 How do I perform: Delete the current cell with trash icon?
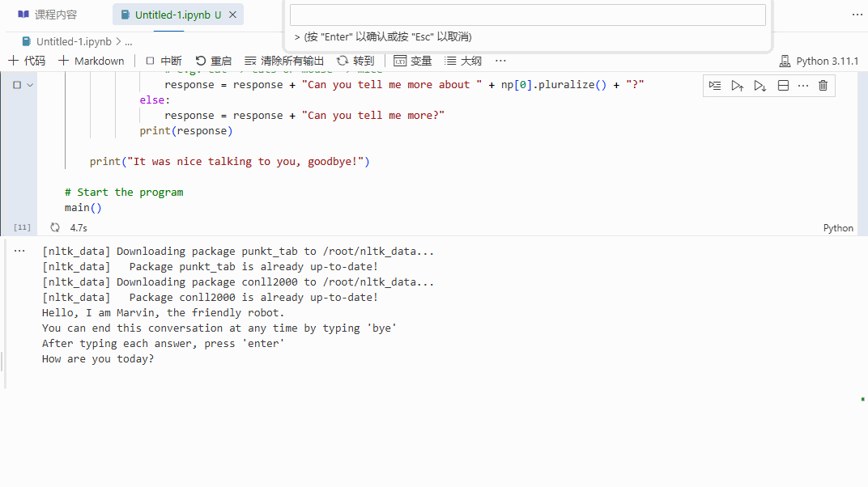[823, 86]
